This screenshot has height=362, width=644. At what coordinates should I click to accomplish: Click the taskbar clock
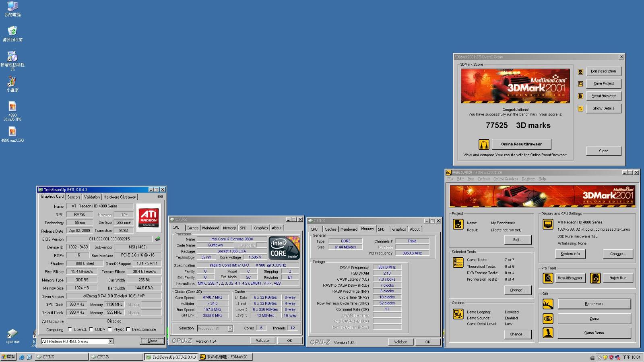[631, 357]
